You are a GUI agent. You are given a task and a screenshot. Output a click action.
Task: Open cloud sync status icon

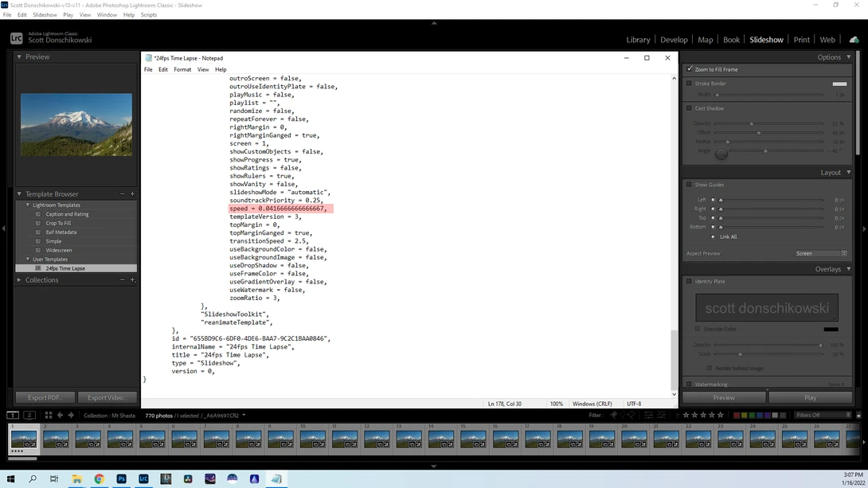(854, 40)
